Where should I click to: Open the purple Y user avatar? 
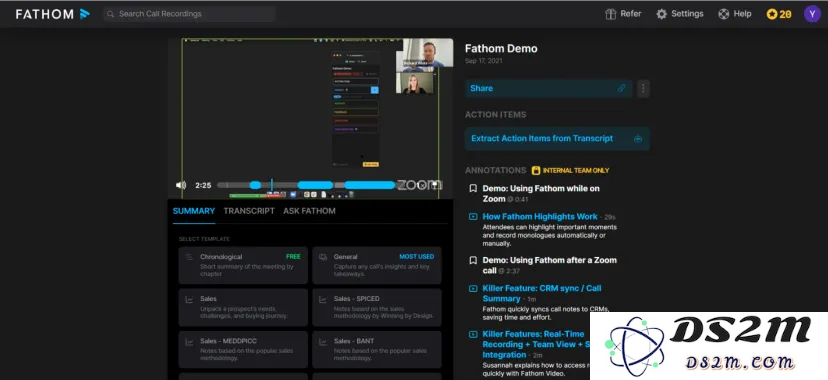812,14
